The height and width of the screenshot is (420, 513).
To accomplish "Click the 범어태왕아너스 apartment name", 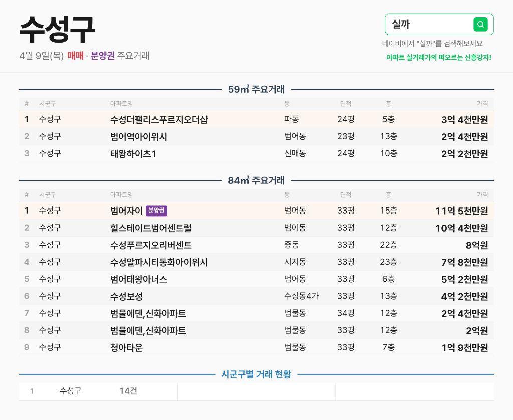I will click(x=139, y=279).
